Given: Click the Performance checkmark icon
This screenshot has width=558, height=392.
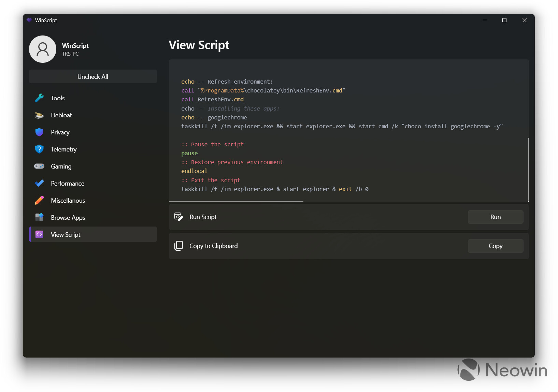Looking at the screenshot, I should pyautogui.click(x=39, y=184).
